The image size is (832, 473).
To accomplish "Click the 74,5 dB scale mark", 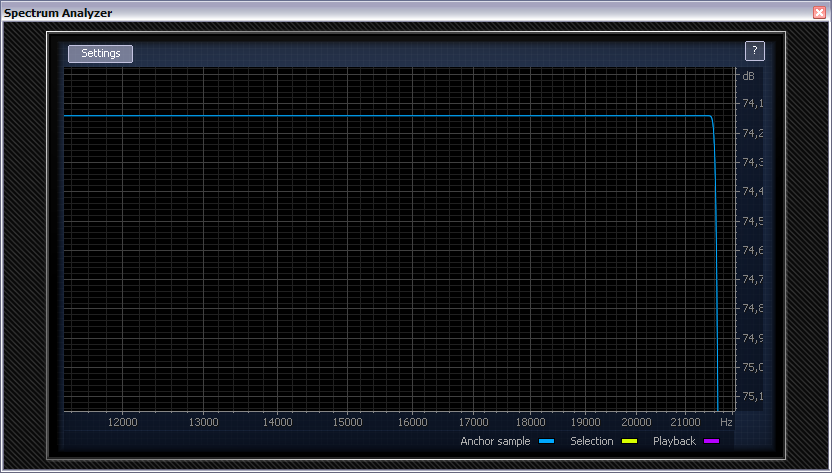I will (751, 221).
